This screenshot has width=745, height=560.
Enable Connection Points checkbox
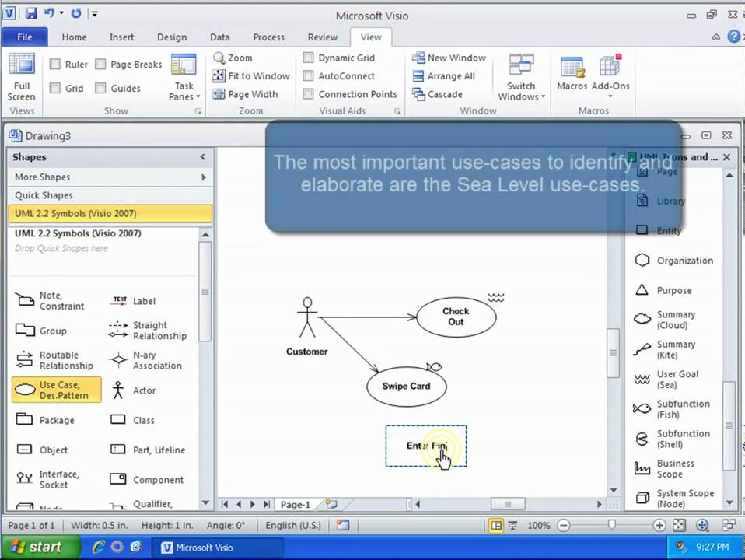click(x=309, y=93)
